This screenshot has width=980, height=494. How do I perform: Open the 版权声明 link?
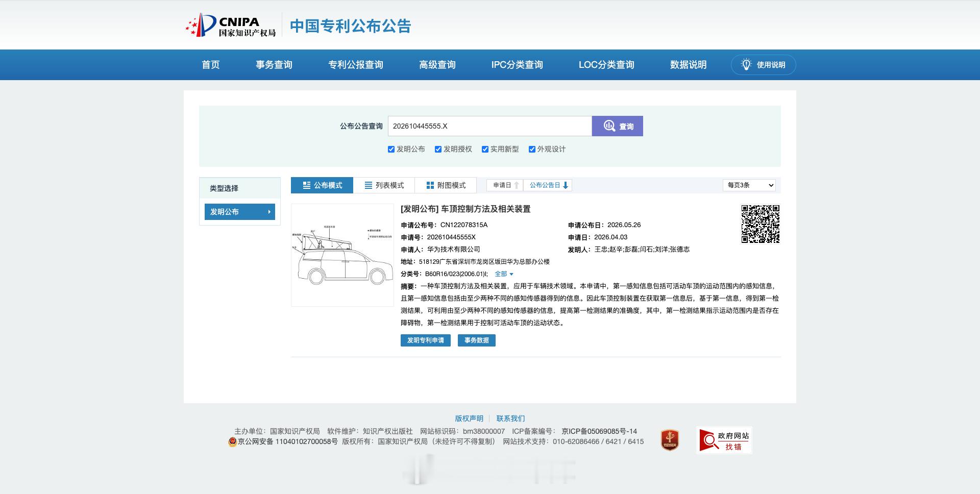[469, 418]
